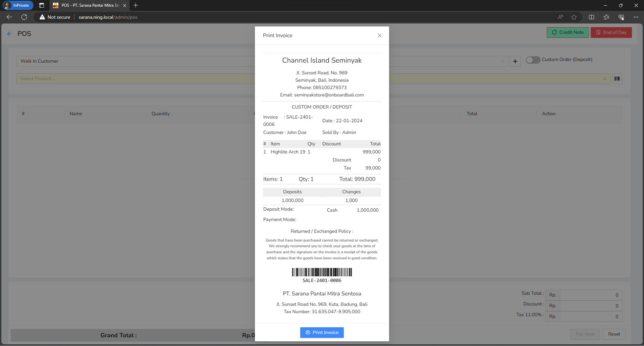
Task: Open a new browser tab
Action: point(136,5)
